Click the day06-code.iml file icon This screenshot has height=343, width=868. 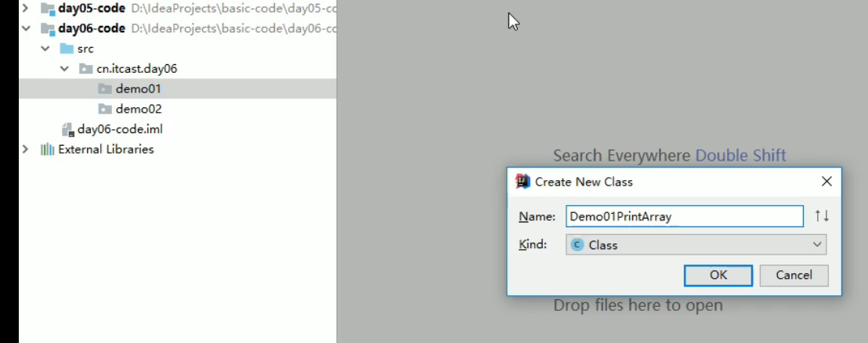pyautogui.click(x=68, y=129)
